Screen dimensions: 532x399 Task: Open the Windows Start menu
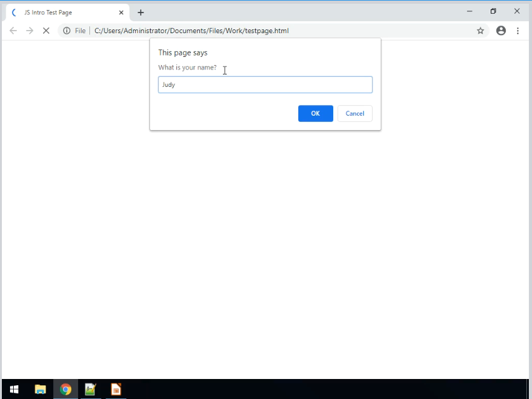tap(14, 389)
